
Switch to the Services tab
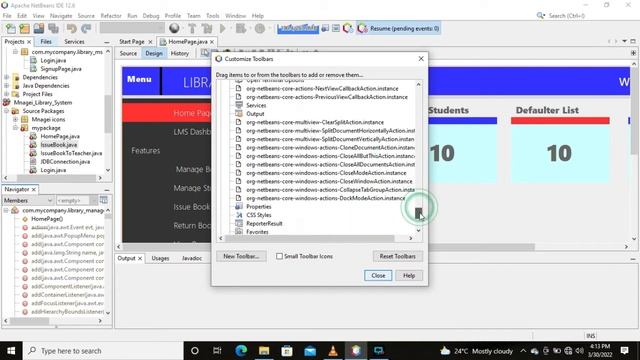point(74,42)
